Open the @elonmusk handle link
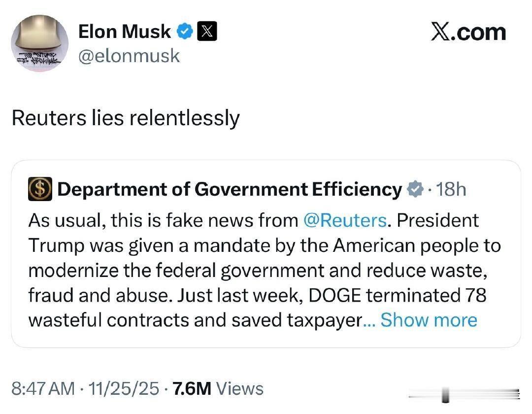 pyautogui.click(x=129, y=56)
